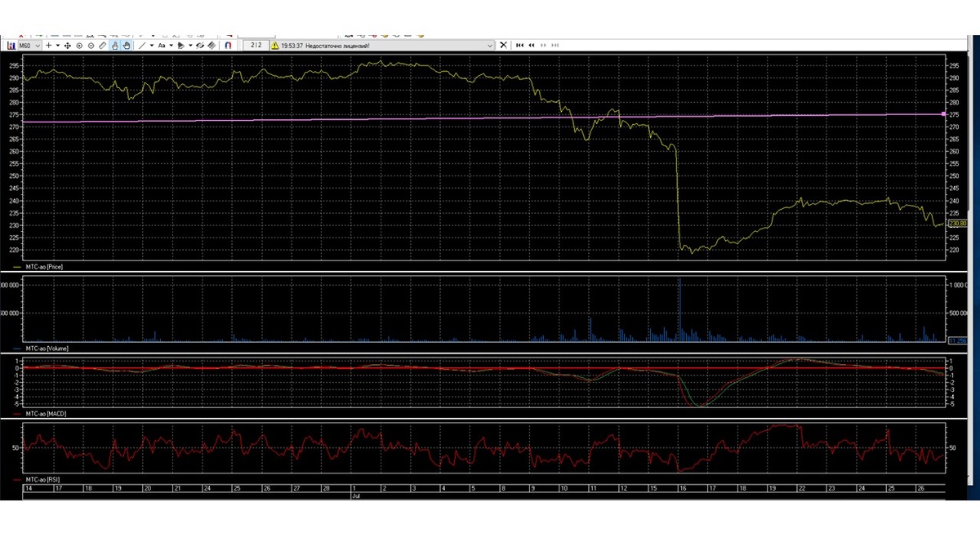Viewport: 980px width, 551px height.
Task: Toggle the hide drawings eye icon
Action: tap(200, 46)
